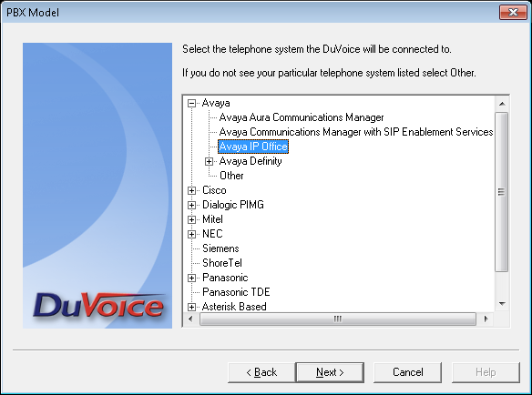Click the vertical scrollbar down arrow
The height and width of the screenshot is (395, 532).
pos(502,304)
